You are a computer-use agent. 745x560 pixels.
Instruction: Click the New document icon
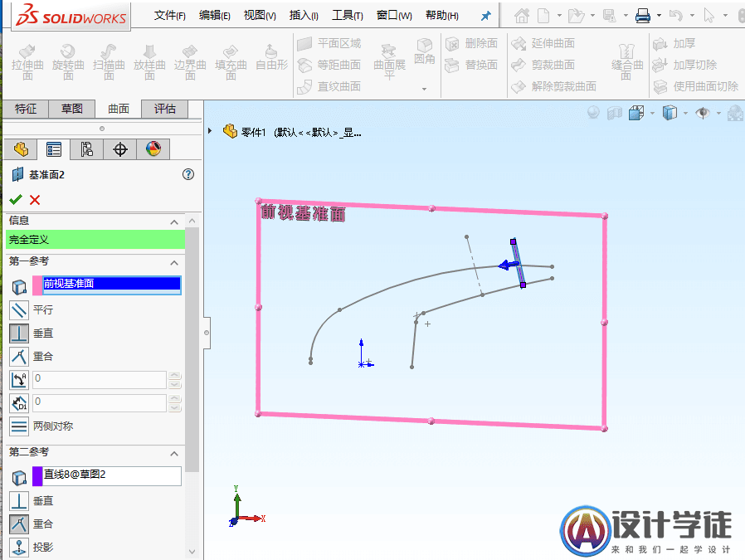click(x=543, y=16)
